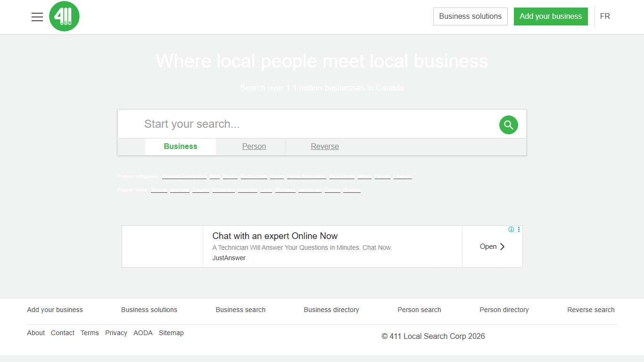
Task: Click the Sitemap footer link
Action: (x=171, y=333)
